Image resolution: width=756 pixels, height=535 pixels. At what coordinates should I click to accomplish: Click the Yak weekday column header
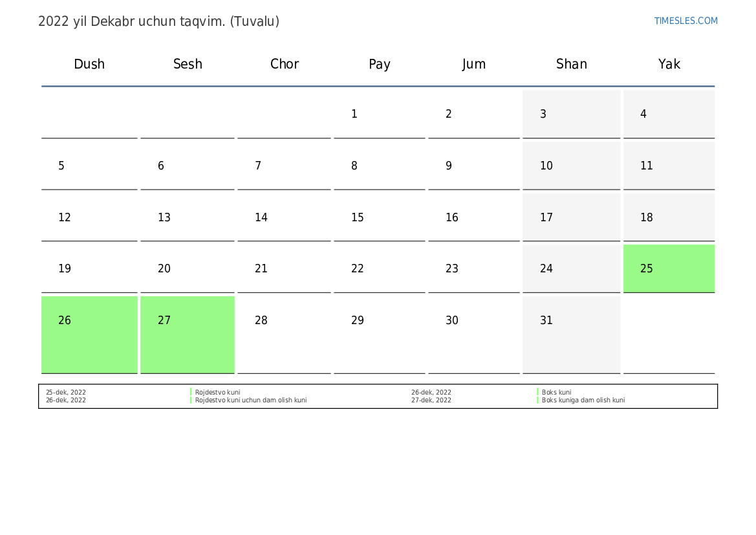coord(669,64)
